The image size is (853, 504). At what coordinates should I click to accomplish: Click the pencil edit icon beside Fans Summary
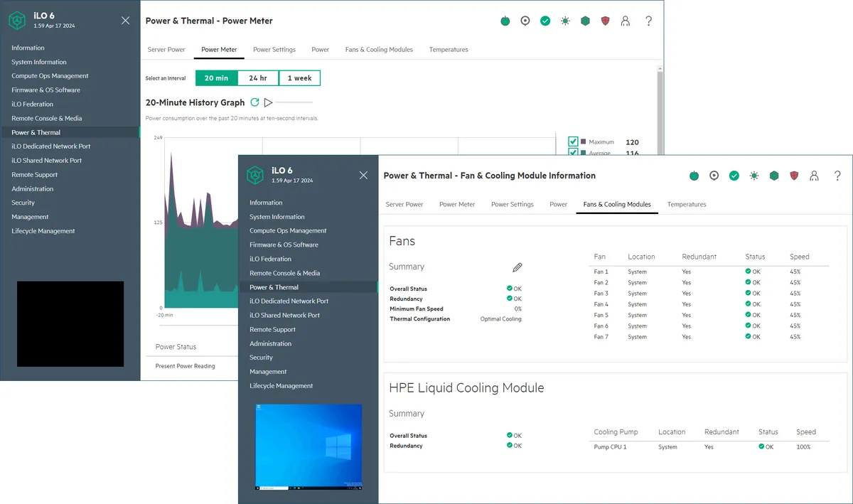[517, 267]
